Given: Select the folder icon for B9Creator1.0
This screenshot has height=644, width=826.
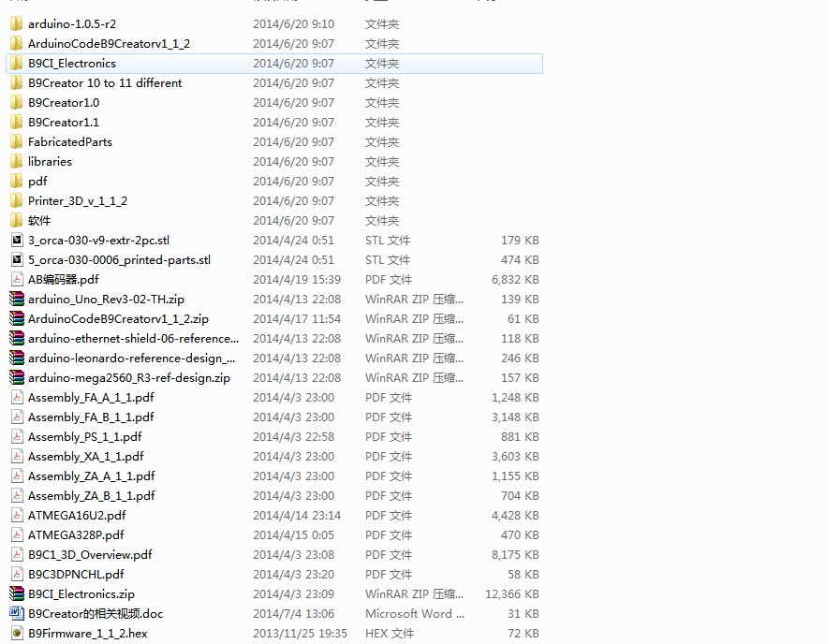Looking at the screenshot, I should pyautogui.click(x=16, y=102).
